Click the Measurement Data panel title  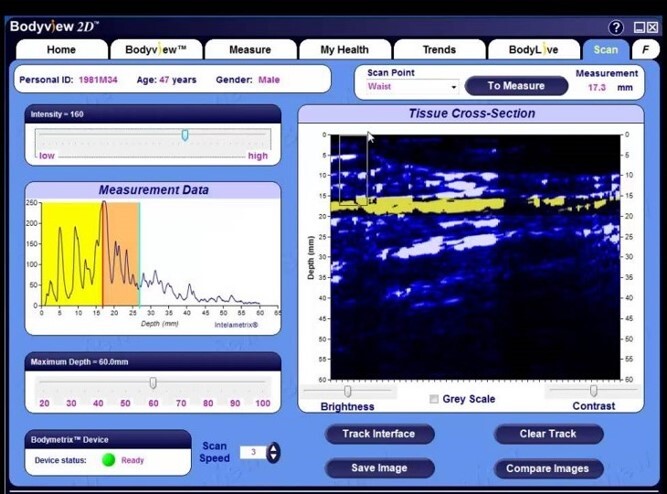coord(154,190)
